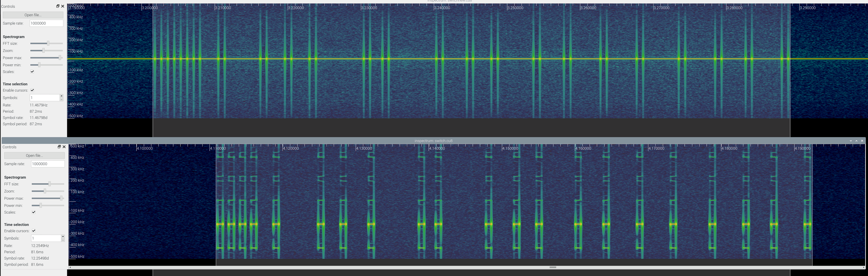Close the lower Controls dock panel
868x276 pixels.
pyautogui.click(x=64, y=147)
